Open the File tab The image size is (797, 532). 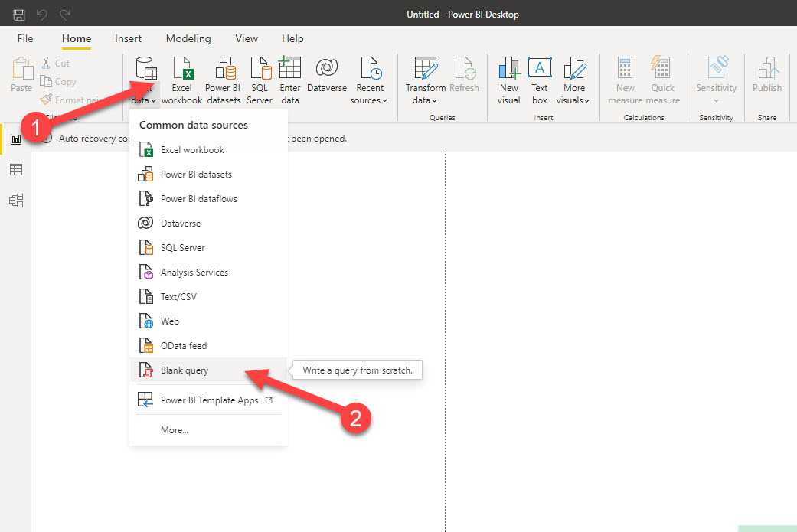pos(25,38)
